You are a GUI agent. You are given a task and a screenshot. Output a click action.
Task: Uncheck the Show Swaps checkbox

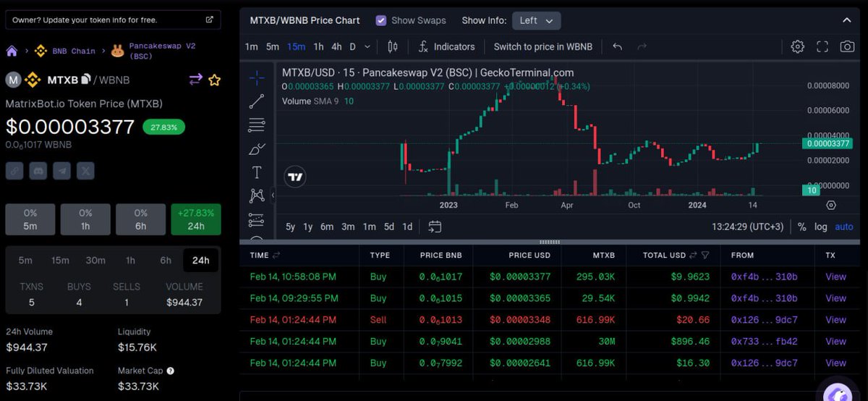381,20
